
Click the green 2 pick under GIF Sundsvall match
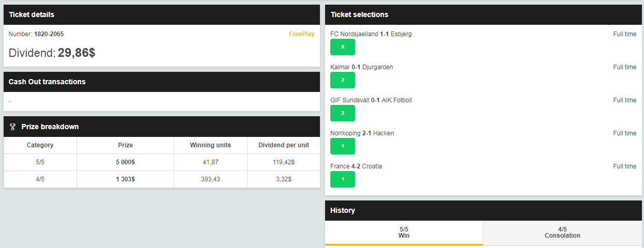(x=343, y=113)
